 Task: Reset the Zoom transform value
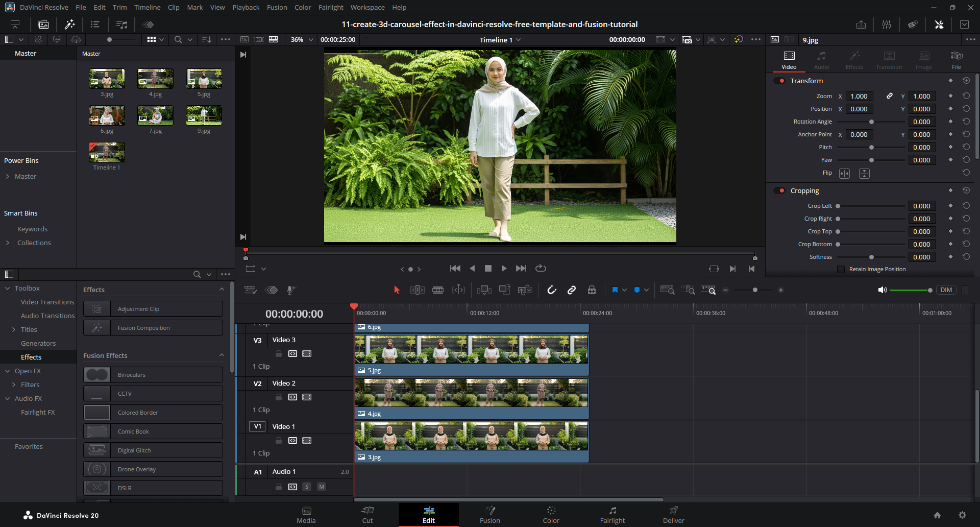(966, 96)
